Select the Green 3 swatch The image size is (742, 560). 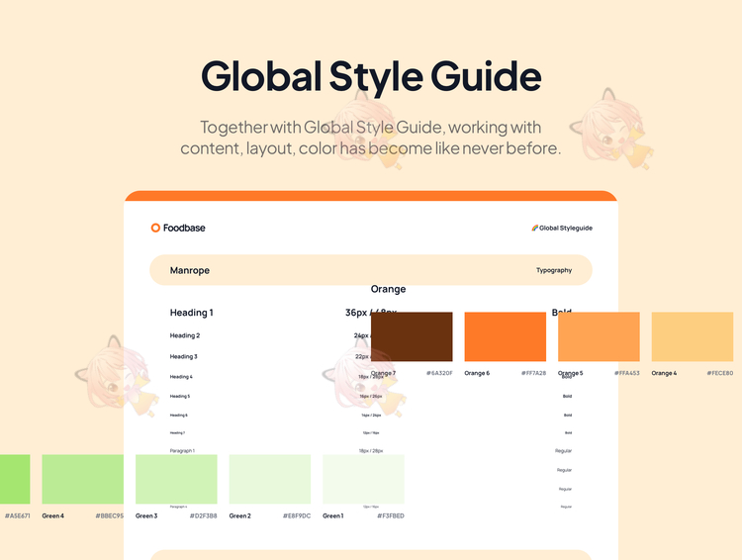pos(176,479)
